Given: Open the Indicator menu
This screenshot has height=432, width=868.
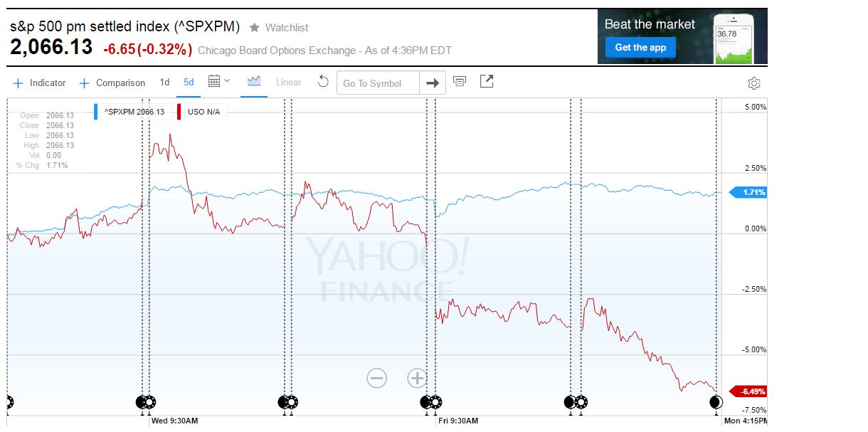Looking at the screenshot, I should coord(40,83).
